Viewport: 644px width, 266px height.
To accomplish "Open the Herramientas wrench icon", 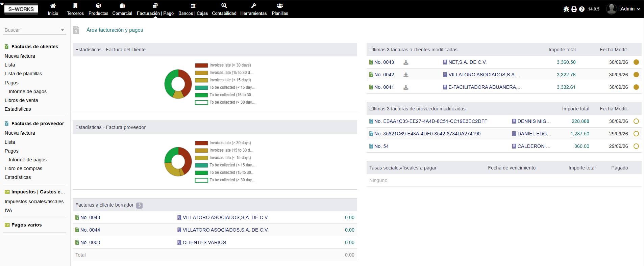I will (253, 6).
